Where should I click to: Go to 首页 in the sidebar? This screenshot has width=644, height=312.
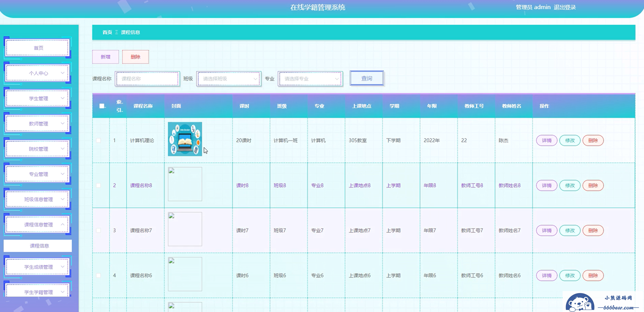[38, 48]
